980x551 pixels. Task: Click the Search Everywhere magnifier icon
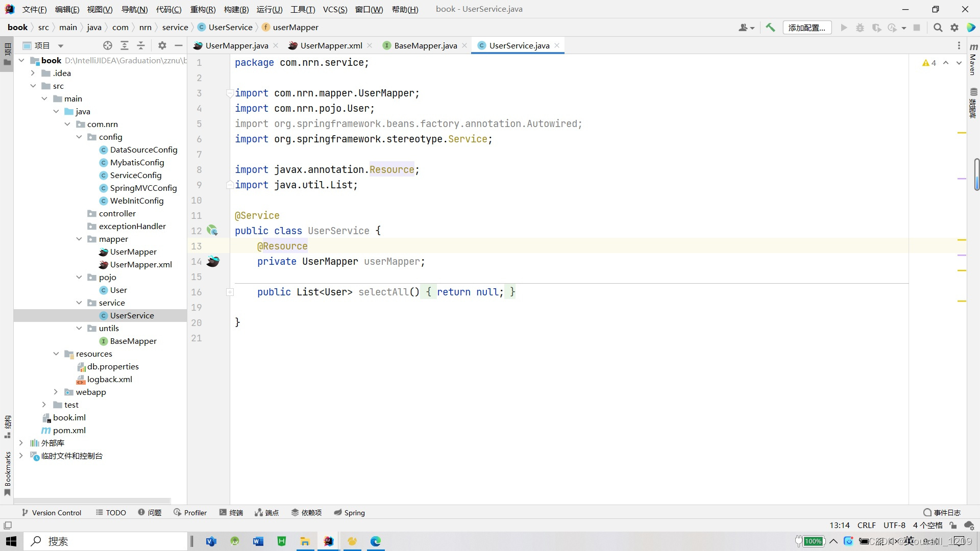point(938,28)
